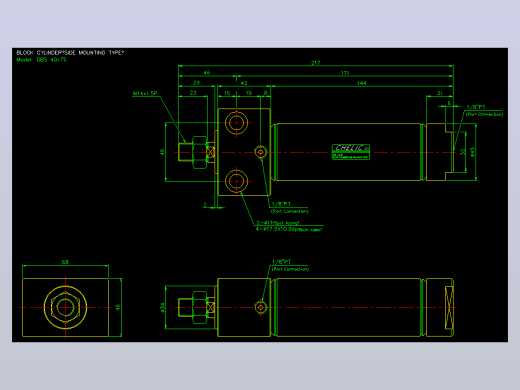Viewport: 520px width, 390px height.
Task: Select the 171 dimension value
Action: [x=345, y=73]
